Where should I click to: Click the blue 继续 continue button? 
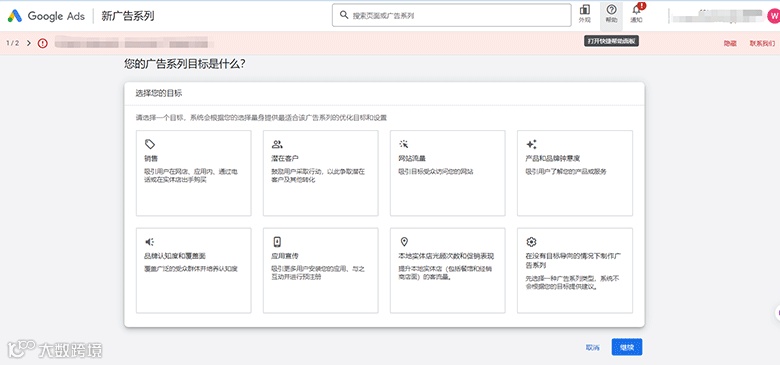click(x=627, y=347)
